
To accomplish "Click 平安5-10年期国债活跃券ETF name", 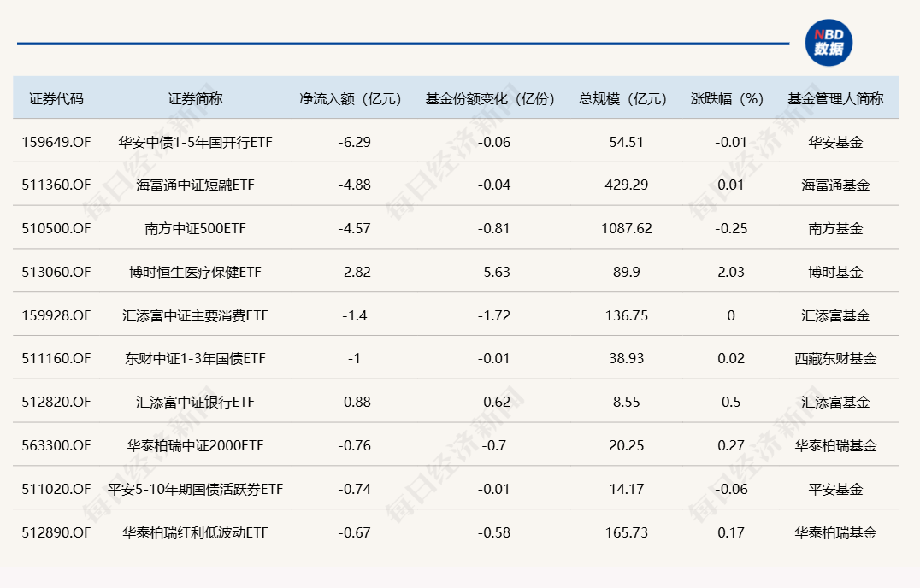I will click(196, 489).
